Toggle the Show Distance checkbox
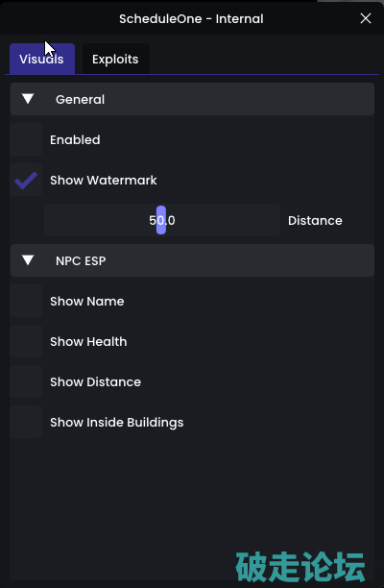Screen dimensions: 384x588 (x=26, y=381)
